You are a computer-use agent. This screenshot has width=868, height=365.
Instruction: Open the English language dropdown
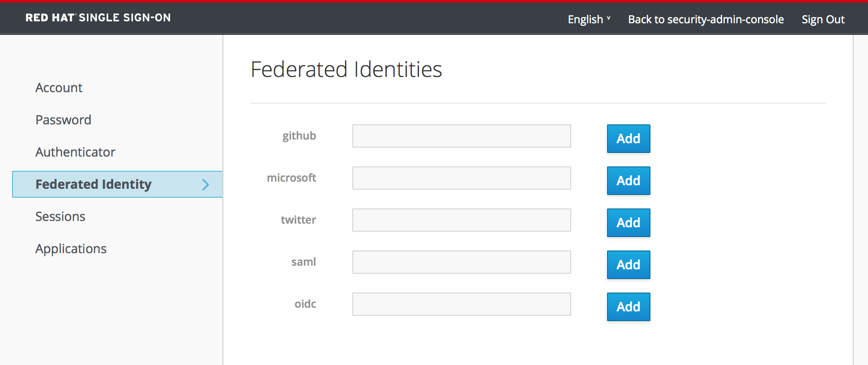pyautogui.click(x=588, y=20)
